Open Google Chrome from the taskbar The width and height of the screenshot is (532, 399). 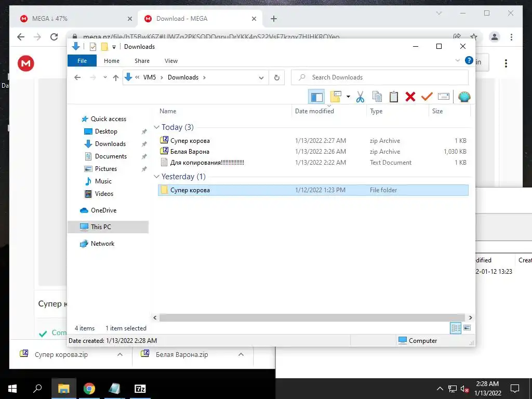tap(89, 389)
